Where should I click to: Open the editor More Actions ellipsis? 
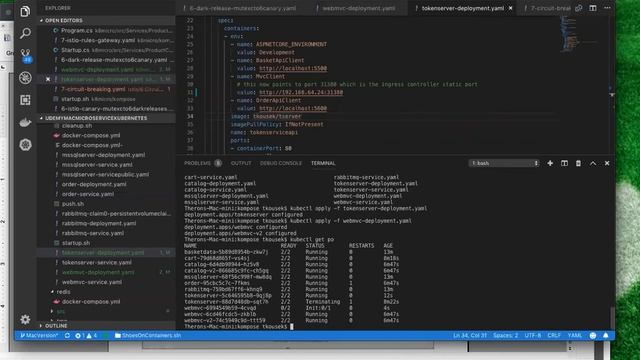(607, 8)
